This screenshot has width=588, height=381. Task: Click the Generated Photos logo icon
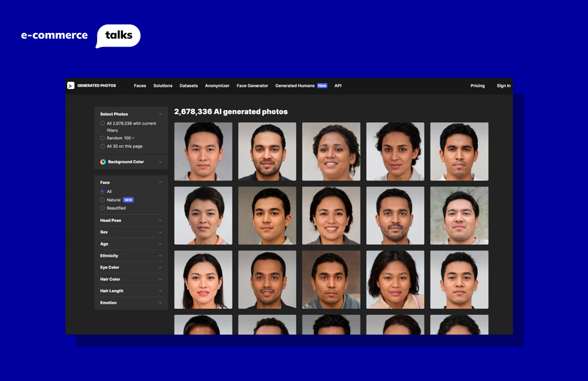point(70,85)
